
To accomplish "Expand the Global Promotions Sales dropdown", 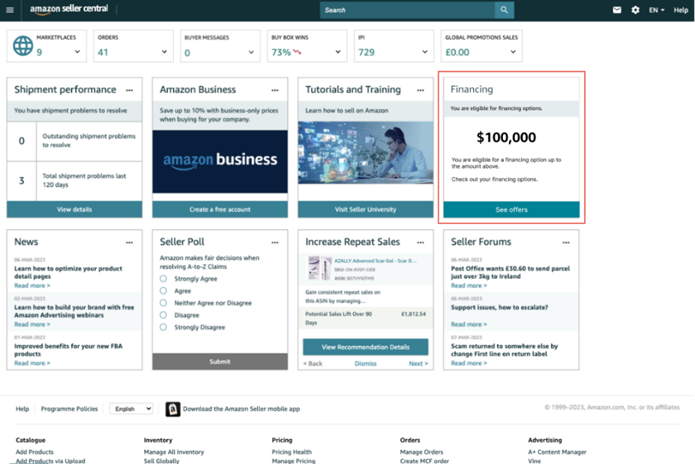I will (513, 52).
